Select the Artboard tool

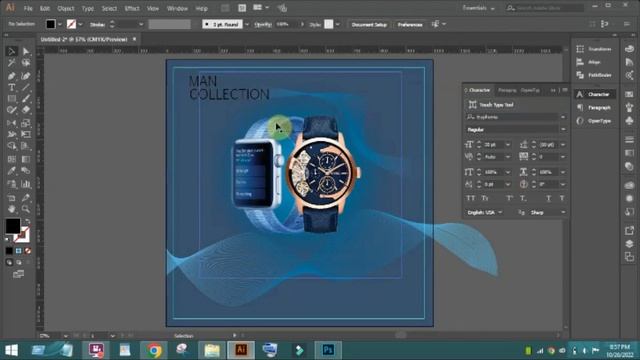click(x=11, y=198)
